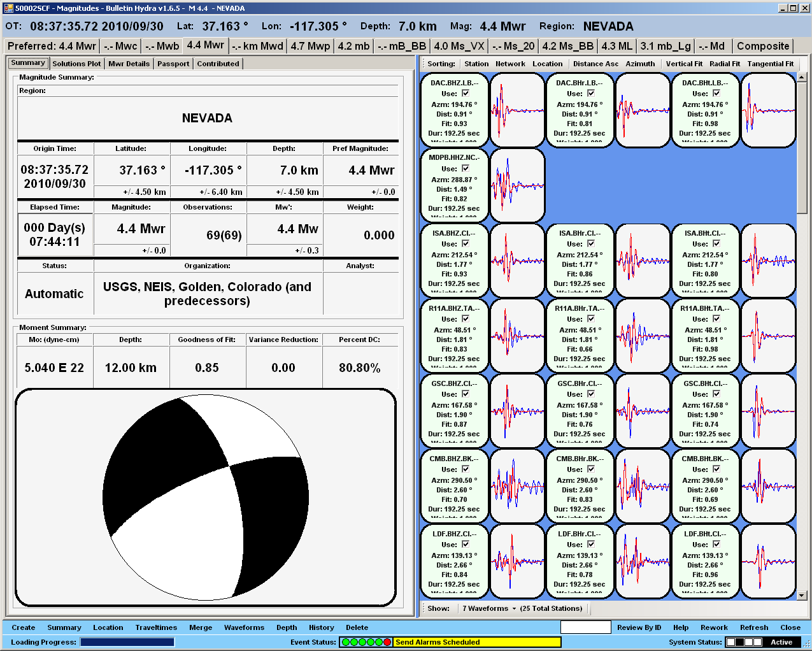Click the focal mechanism beachball diagram
The height and width of the screenshot is (651, 812).
coord(206,497)
